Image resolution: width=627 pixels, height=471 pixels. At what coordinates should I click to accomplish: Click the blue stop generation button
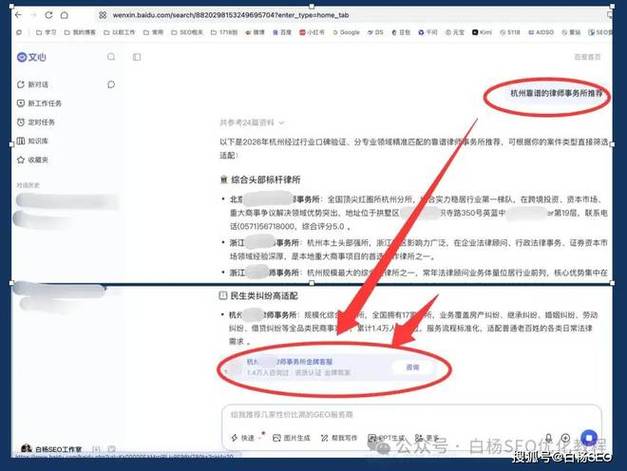(x=589, y=437)
